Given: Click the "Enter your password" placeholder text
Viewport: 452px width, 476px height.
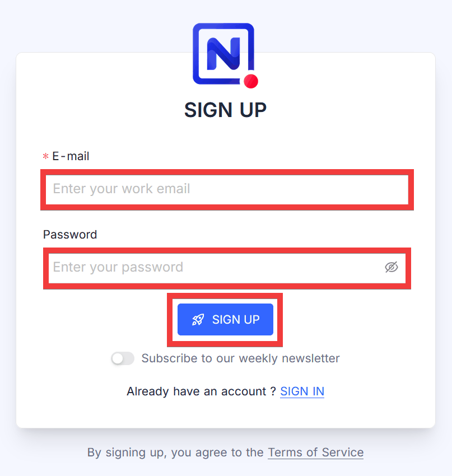Looking at the screenshot, I should pyautogui.click(x=118, y=268).
